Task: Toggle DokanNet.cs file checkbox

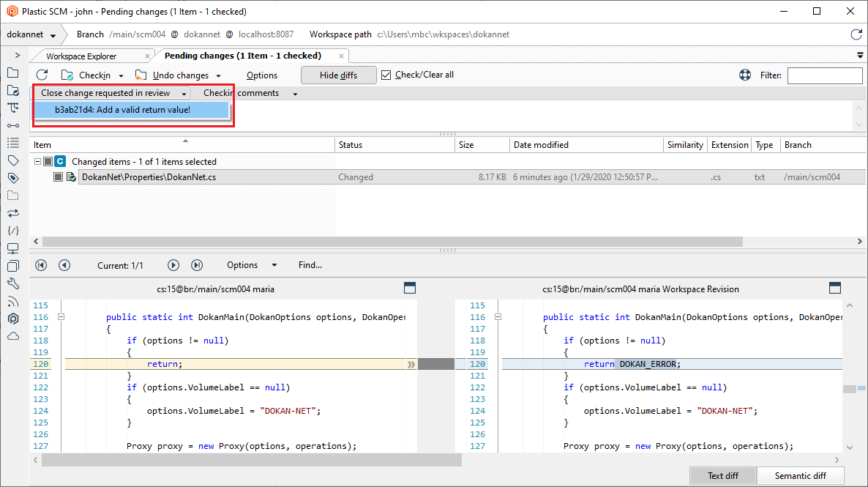Action: 58,176
